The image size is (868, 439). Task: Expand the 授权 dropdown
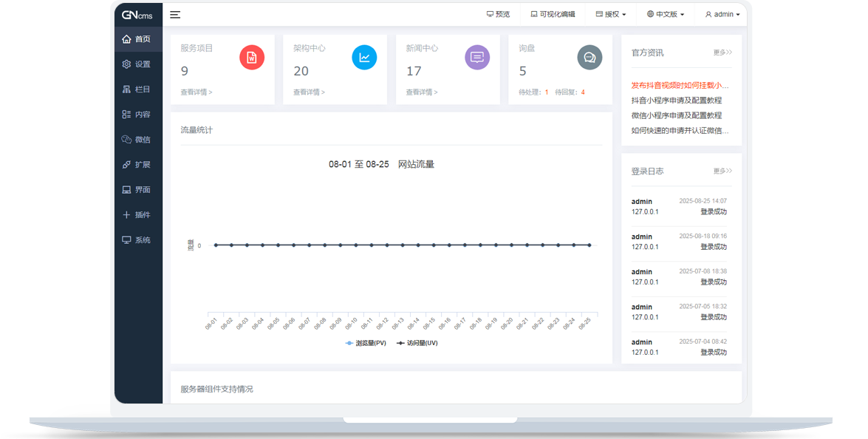click(x=611, y=15)
